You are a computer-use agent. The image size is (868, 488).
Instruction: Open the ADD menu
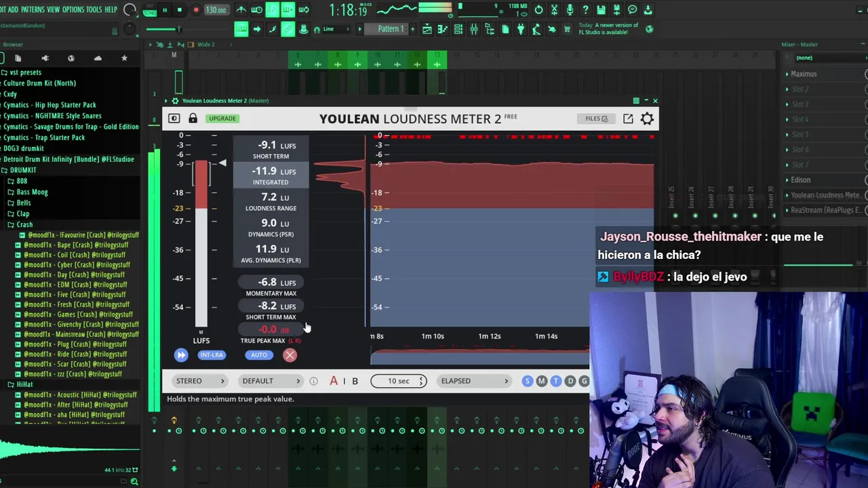click(13, 9)
